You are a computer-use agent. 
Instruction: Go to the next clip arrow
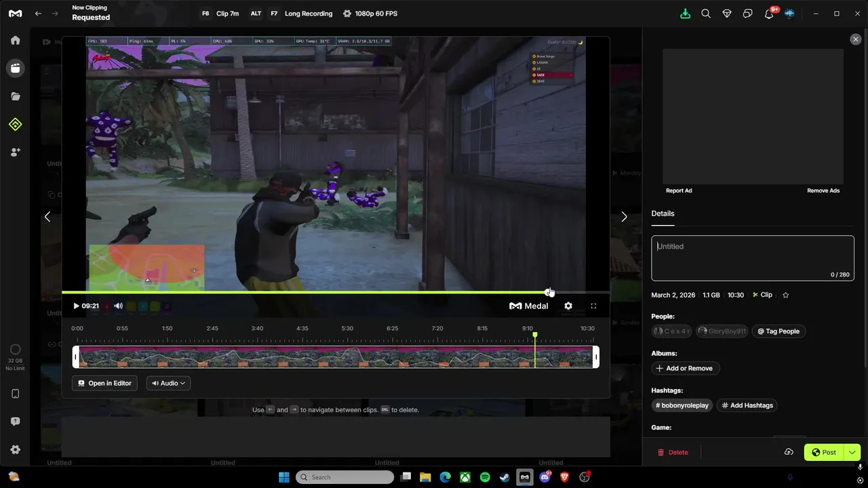pos(624,217)
